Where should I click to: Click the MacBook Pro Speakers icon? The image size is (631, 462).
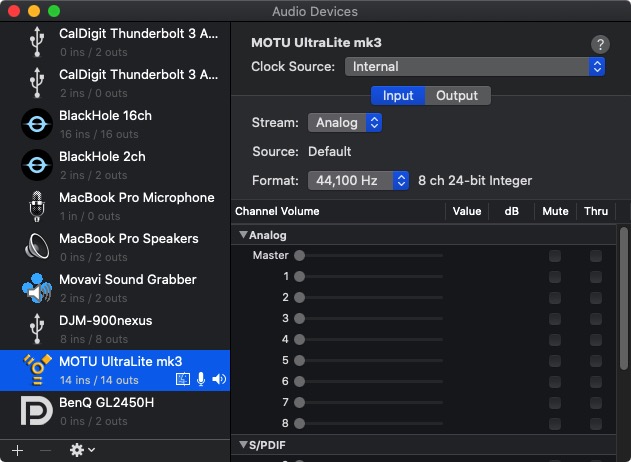point(37,247)
